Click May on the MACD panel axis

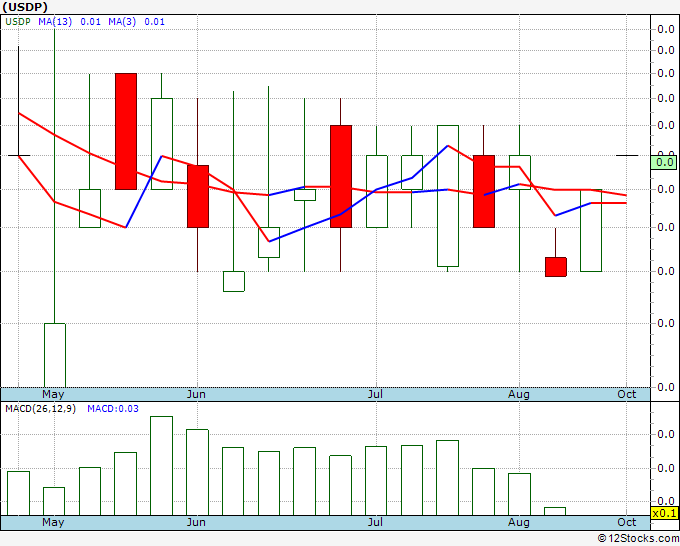pyautogui.click(x=53, y=522)
